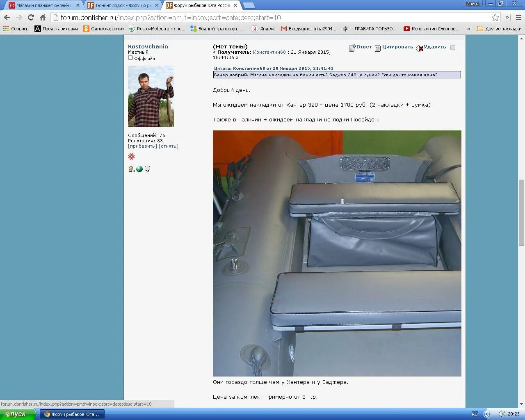Click the scrollbar down arrow

521,404
